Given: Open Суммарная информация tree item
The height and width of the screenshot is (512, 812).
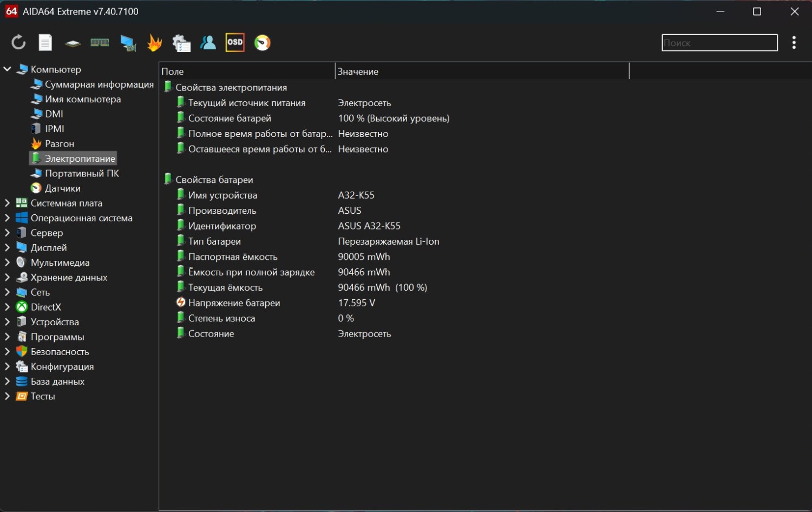Looking at the screenshot, I should 99,84.
